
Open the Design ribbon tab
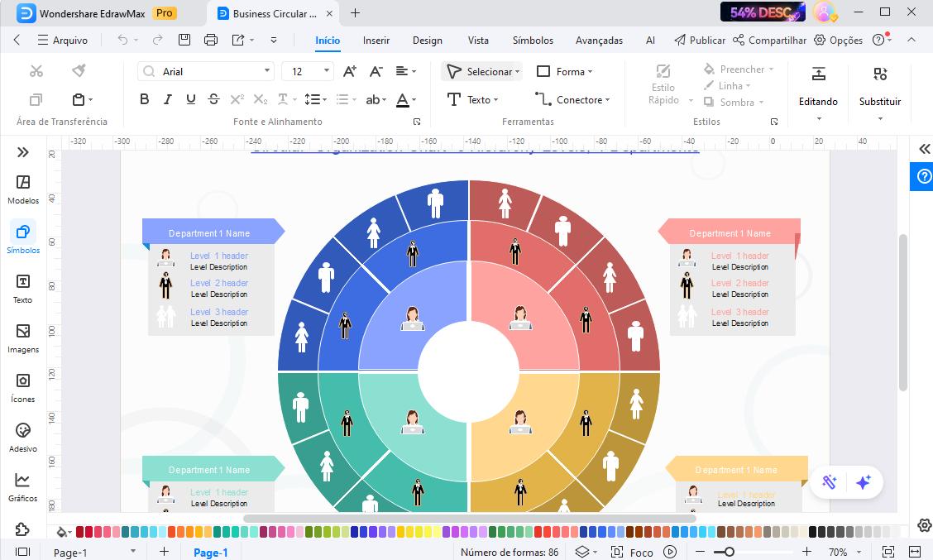(x=428, y=40)
